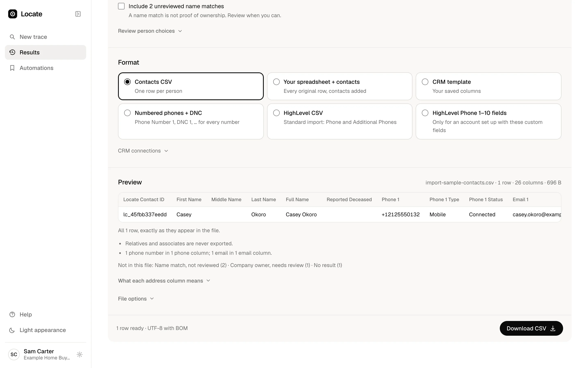Click the Phone 1 Status column header
The height and width of the screenshot is (368, 588).
click(x=486, y=200)
